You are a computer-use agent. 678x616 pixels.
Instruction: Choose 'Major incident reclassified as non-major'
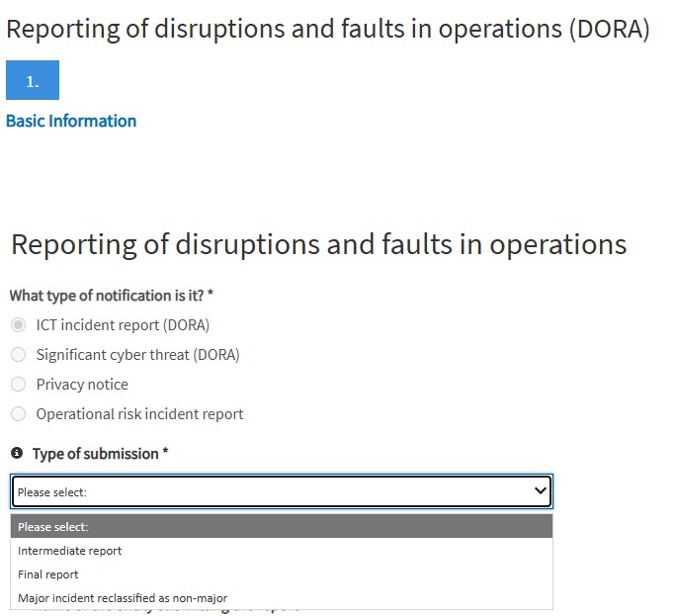click(x=123, y=598)
